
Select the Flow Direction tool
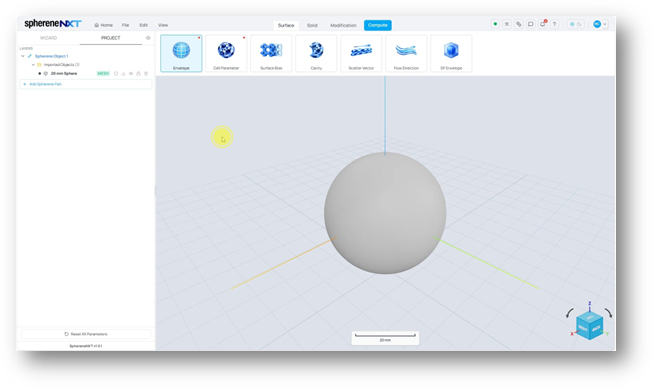(406, 53)
